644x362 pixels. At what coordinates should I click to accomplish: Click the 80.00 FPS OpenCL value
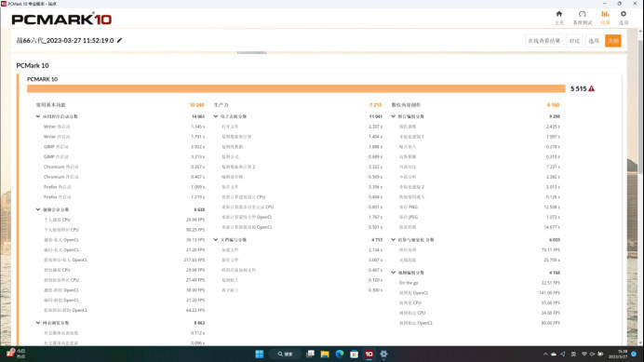click(551, 323)
